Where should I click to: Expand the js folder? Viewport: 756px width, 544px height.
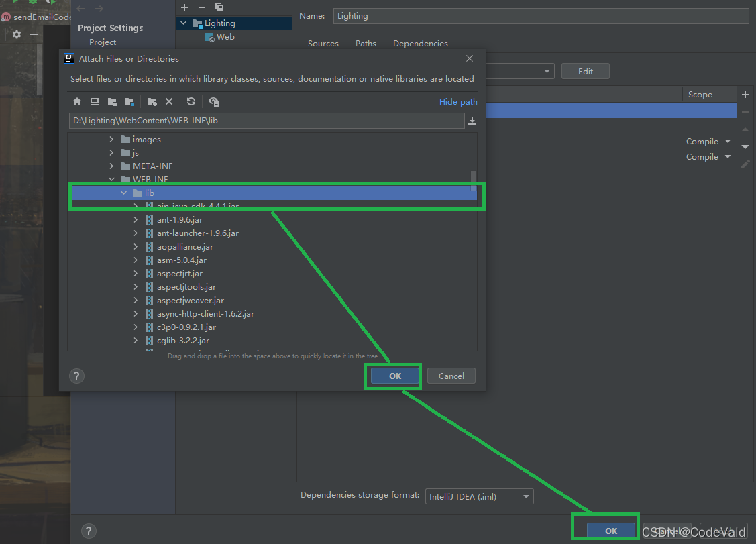click(112, 153)
